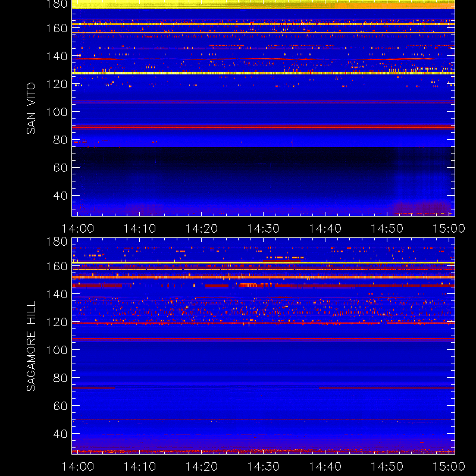Image resolution: width=476 pixels, height=476 pixels.
Task: Click the 14:40 time label under San Vito plot
Action: coord(325,228)
